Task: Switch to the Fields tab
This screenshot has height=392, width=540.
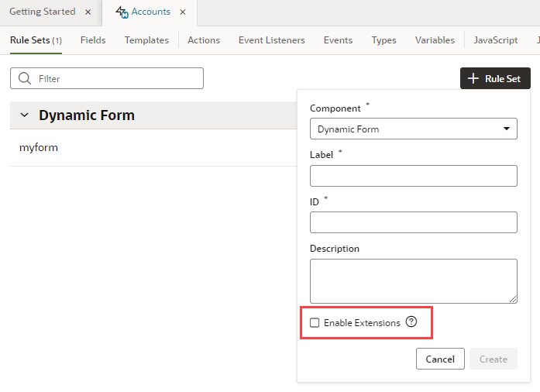Action: pos(93,40)
